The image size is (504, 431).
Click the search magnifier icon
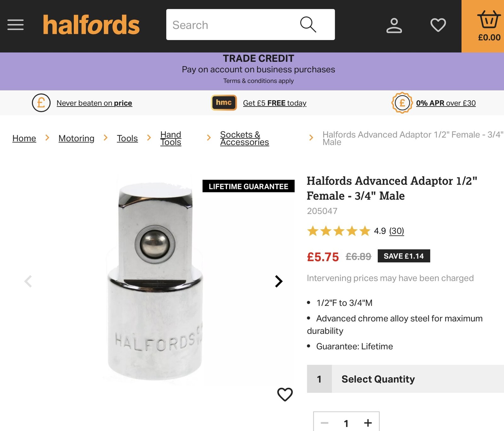308,25
